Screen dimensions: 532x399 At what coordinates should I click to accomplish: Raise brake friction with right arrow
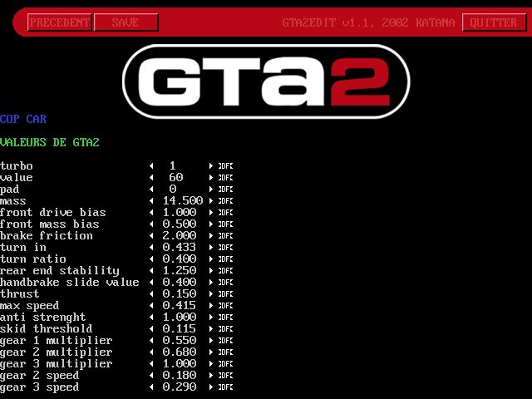pyautogui.click(x=210, y=235)
